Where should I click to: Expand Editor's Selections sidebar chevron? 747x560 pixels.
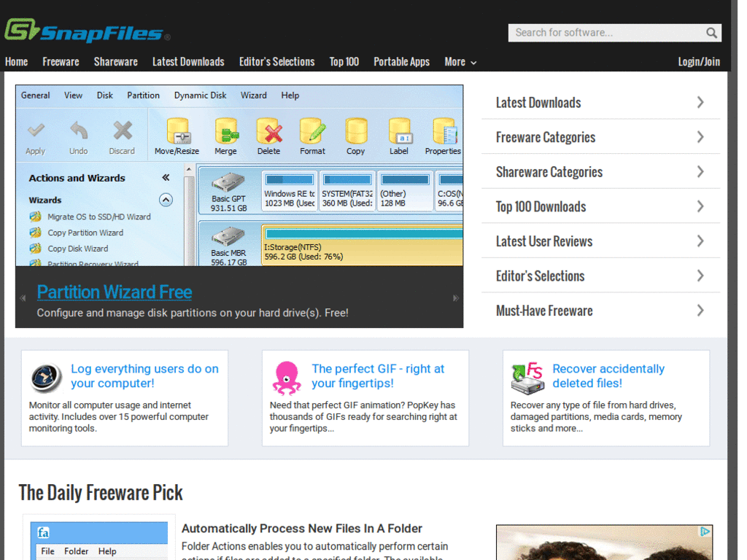(x=700, y=276)
